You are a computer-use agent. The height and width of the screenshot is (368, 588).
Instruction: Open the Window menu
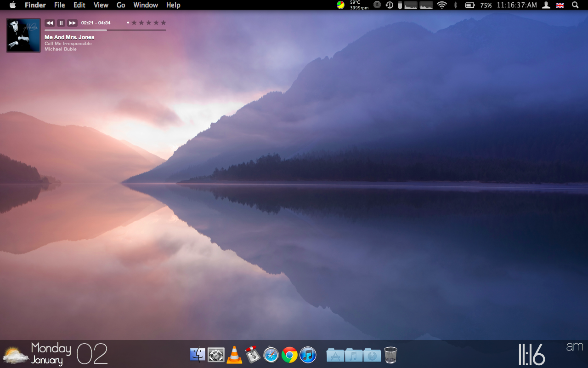pyautogui.click(x=146, y=5)
